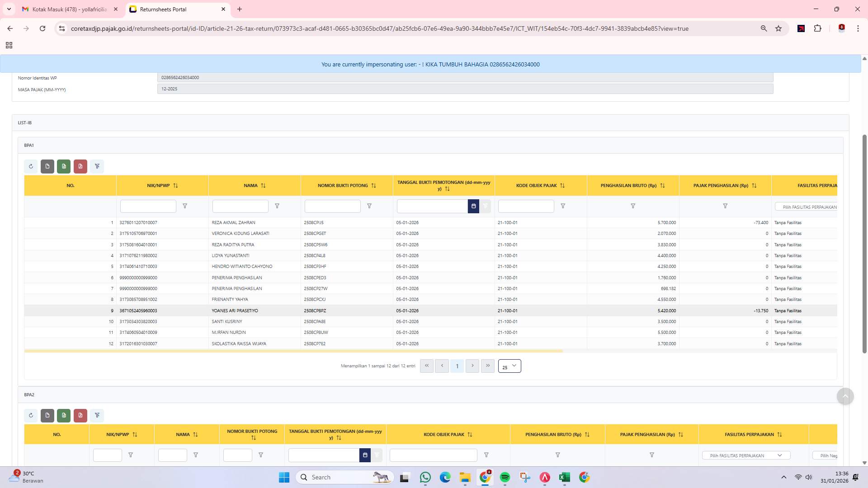
Task: Toggle sorting on NIK/NPWP column
Action: pyautogui.click(x=176, y=185)
